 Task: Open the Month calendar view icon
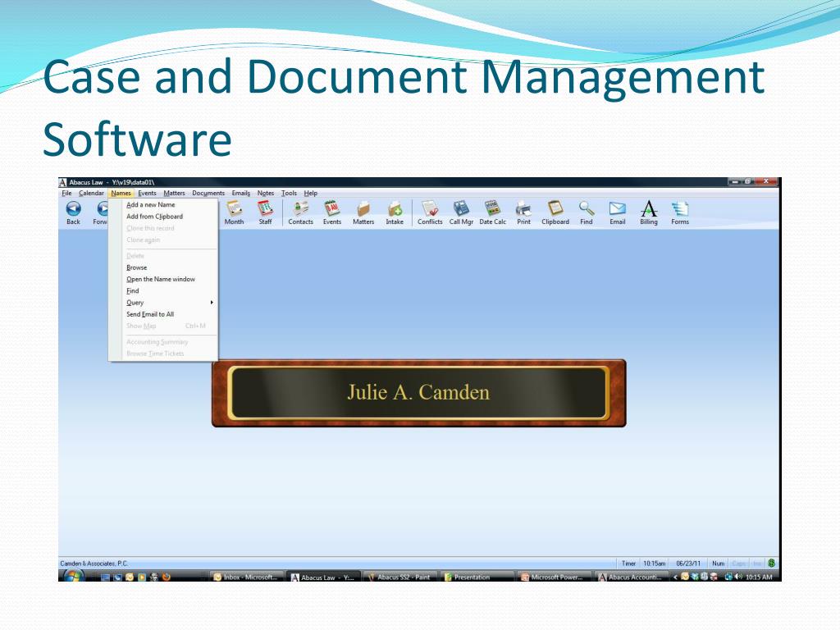pos(234,209)
